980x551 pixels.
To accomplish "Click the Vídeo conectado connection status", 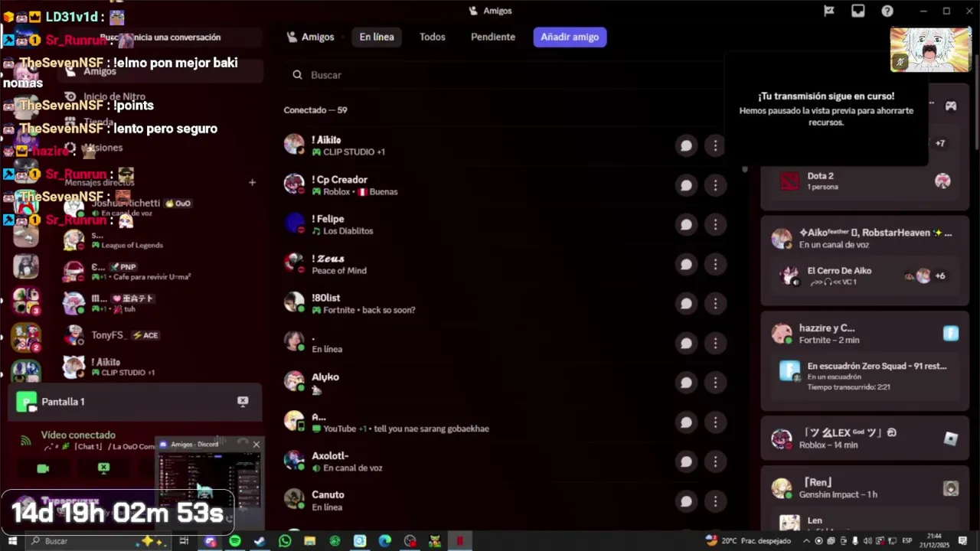I will pyautogui.click(x=78, y=435).
